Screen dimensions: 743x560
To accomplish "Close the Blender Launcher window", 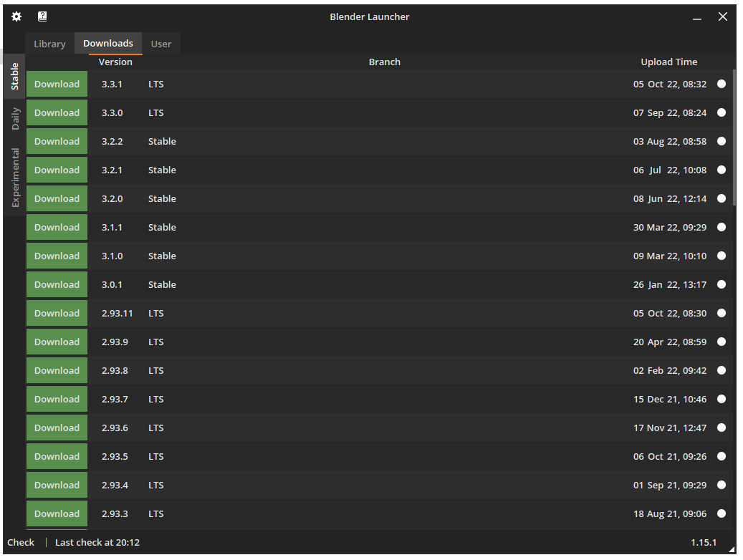I will pyautogui.click(x=723, y=16).
